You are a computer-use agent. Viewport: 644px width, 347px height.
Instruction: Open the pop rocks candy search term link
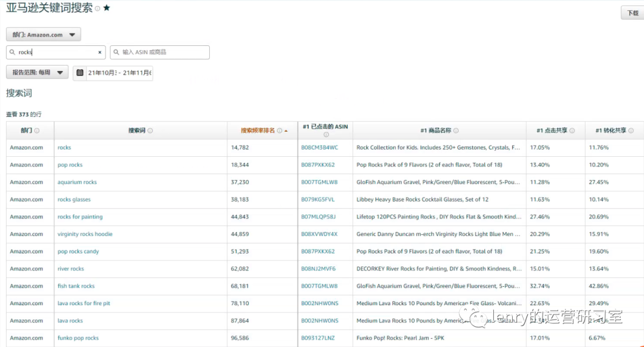78,252
